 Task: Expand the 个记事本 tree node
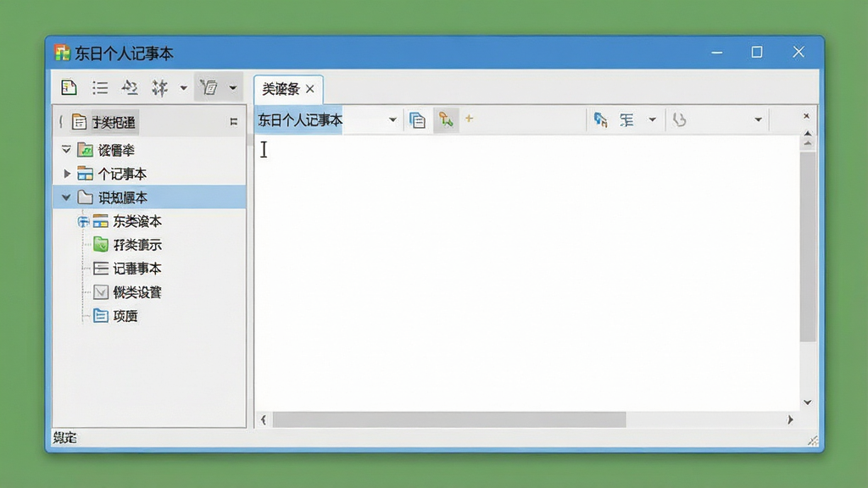66,174
